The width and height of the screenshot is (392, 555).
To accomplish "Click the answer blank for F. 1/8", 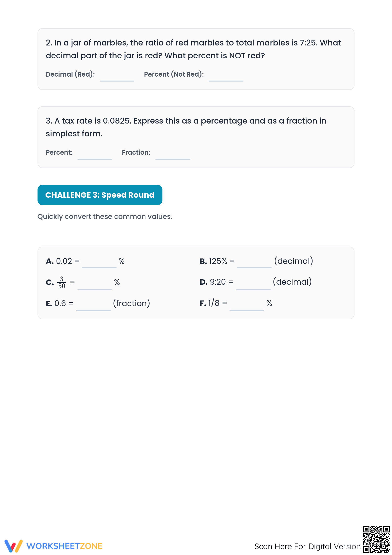I will click(247, 305).
